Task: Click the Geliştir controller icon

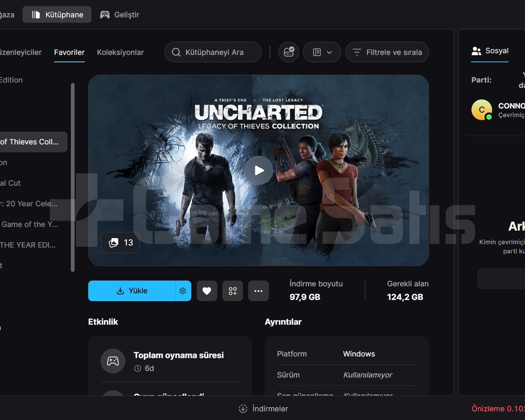Action: [x=105, y=14]
